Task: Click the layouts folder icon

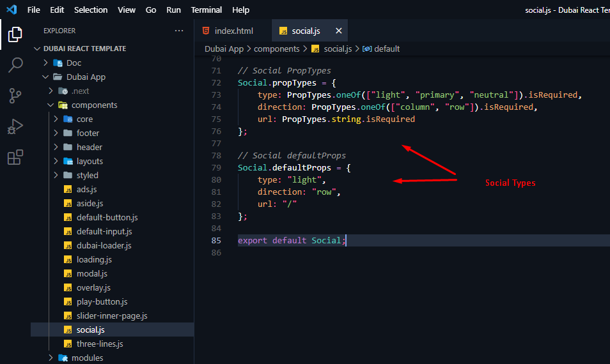Action: click(x=68, y=161)
